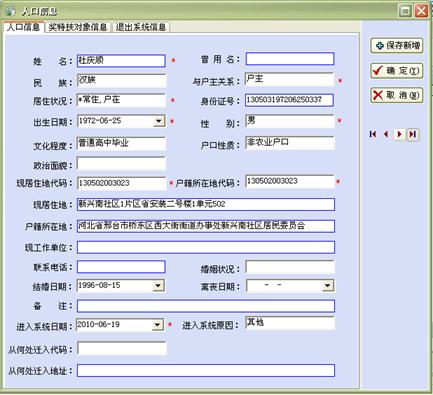
Task: Switch to the 奖特扶对象信息 tab
Action: pos(78,27)
